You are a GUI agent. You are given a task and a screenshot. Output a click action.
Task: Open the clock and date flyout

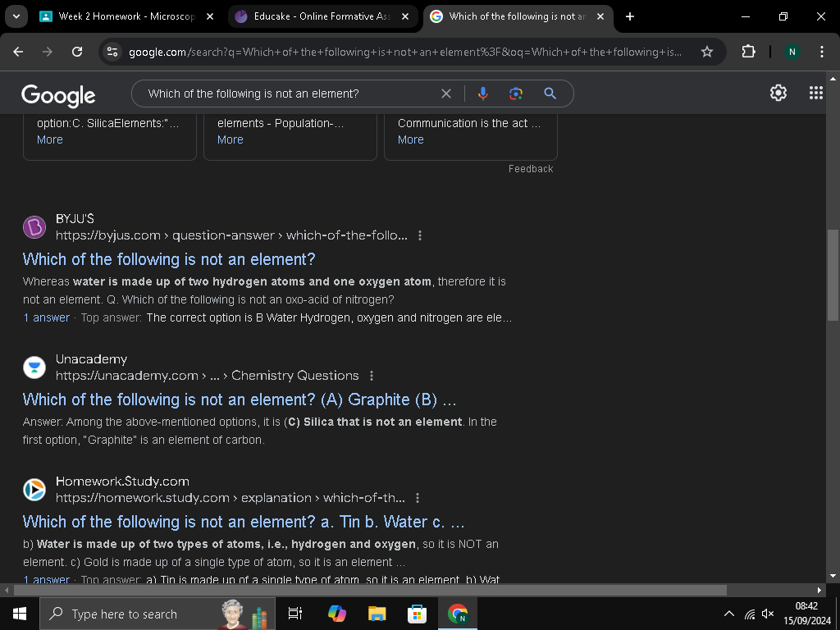(807, 614)
